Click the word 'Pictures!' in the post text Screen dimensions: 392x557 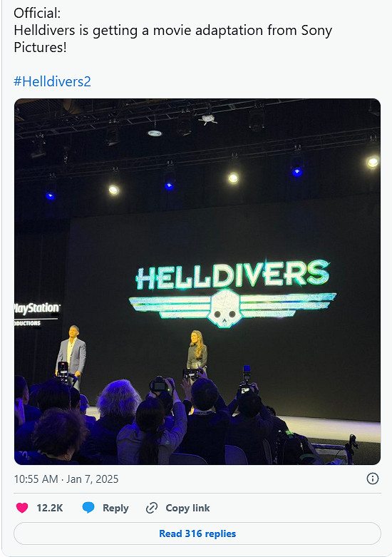(x=40, y=47)
